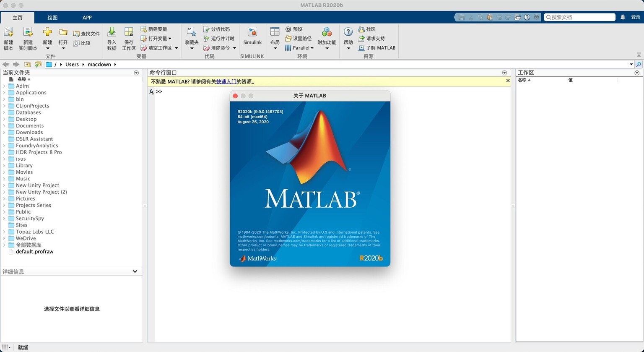Select the Downloads folder
Image resolution: width=644 pixels, height=352 pixels.
29,132
